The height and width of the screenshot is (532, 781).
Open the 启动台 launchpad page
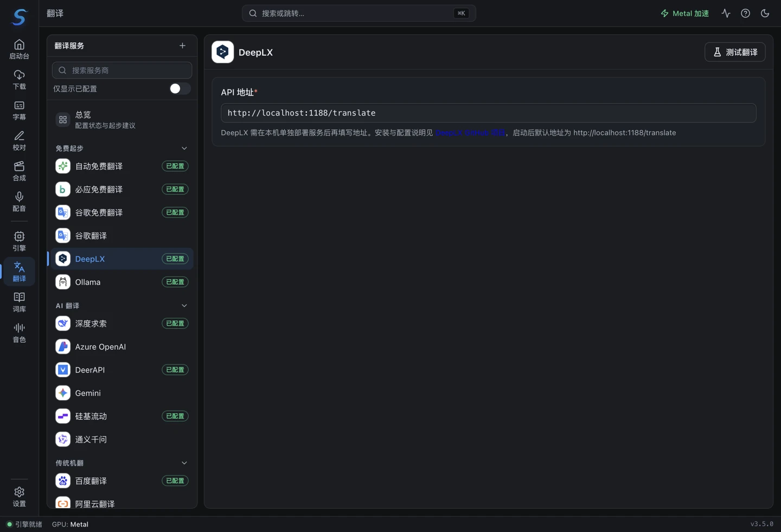coord(20,49)
